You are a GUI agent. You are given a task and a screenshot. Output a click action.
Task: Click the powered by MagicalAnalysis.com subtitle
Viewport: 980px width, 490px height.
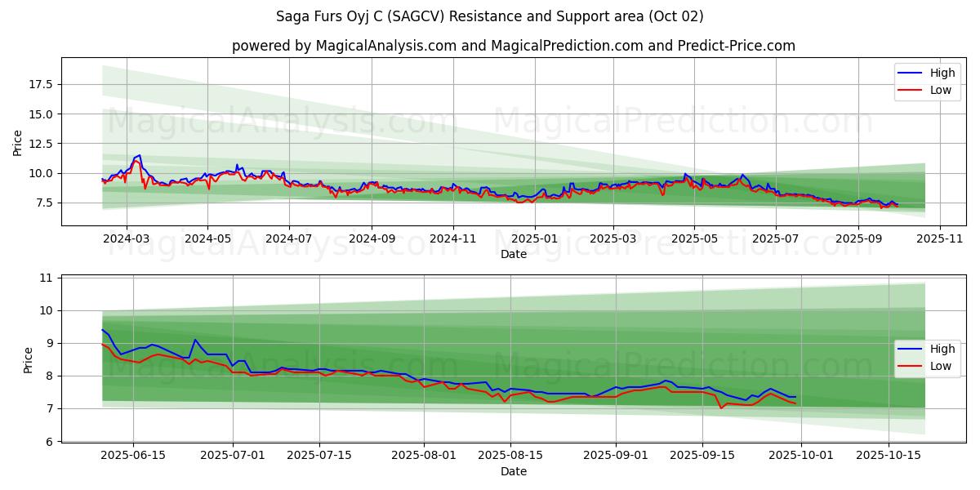click(513, 46)
